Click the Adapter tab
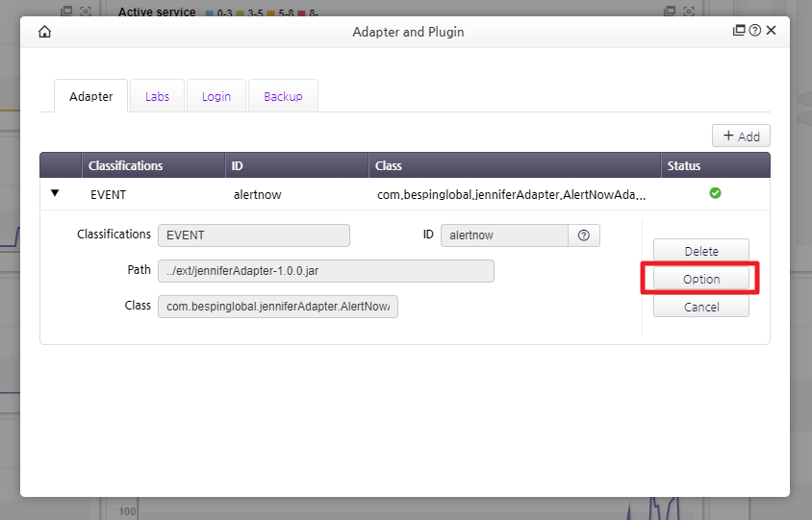The image size is (812, 520). click(x=90, y=96)
